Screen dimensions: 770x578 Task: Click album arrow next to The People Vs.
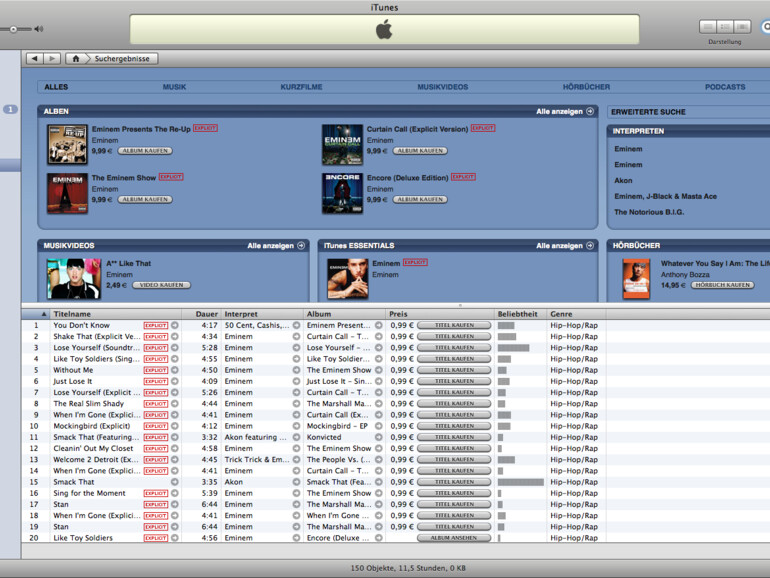379,460
